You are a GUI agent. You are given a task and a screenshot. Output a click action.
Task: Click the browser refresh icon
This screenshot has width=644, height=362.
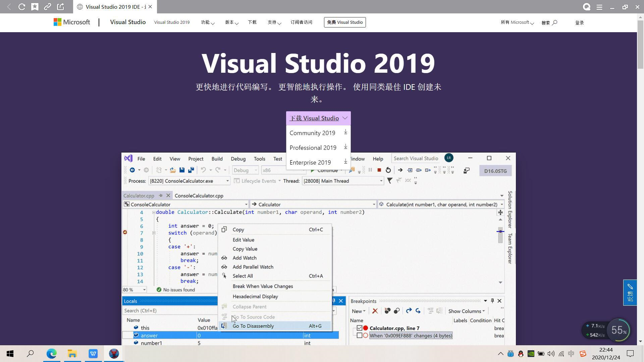click(x=22, y=7)
